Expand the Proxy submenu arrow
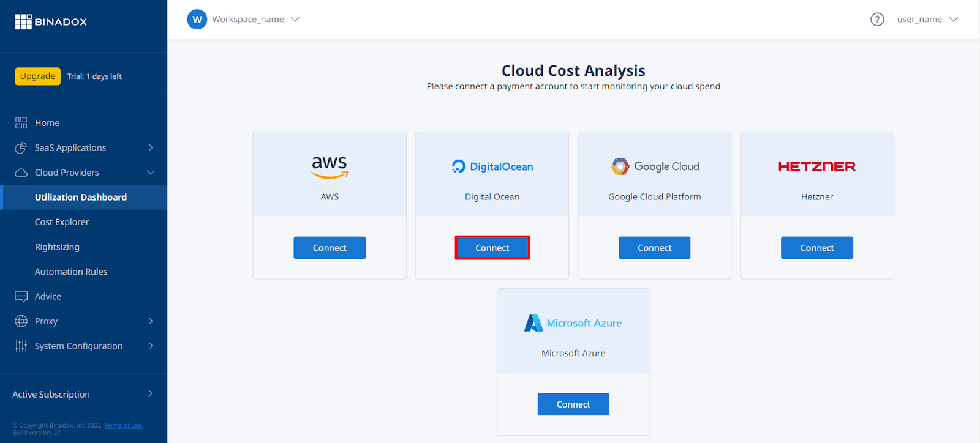Screen dimensions: 980x443 151,321
